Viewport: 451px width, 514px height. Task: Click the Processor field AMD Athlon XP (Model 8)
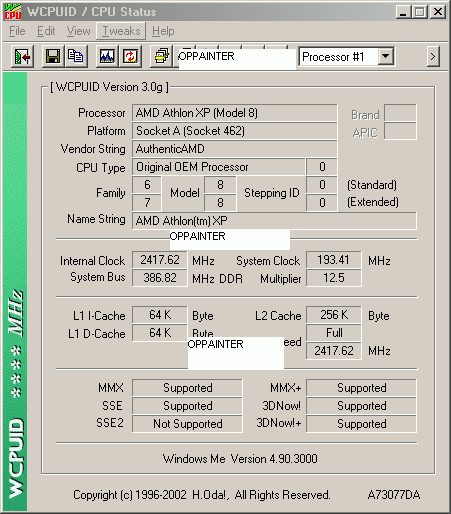pyautogui.click(x=235, y=113)
